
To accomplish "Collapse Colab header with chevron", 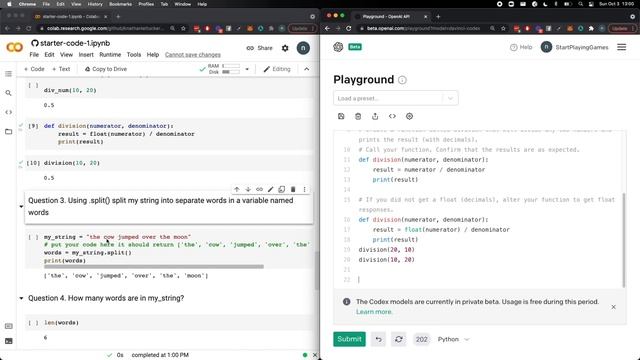I will pyautogui.click(x=307, y=69).
